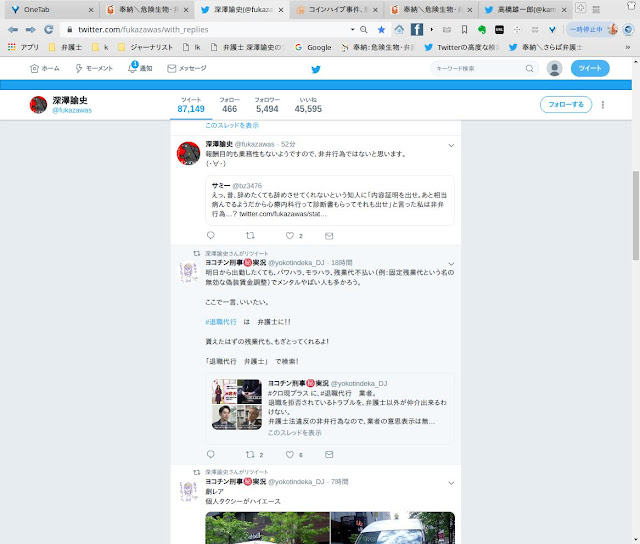Open the zoom magnifier icon in address bar
The width and height of the screenshot is (640, 544).
pyautogui.click(x=364, y=29)
